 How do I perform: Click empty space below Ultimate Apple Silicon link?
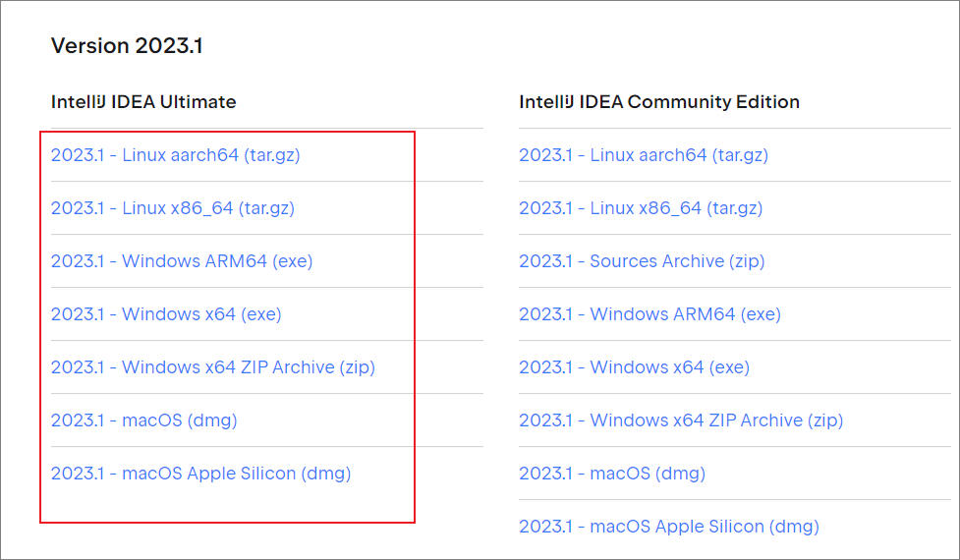226,505
